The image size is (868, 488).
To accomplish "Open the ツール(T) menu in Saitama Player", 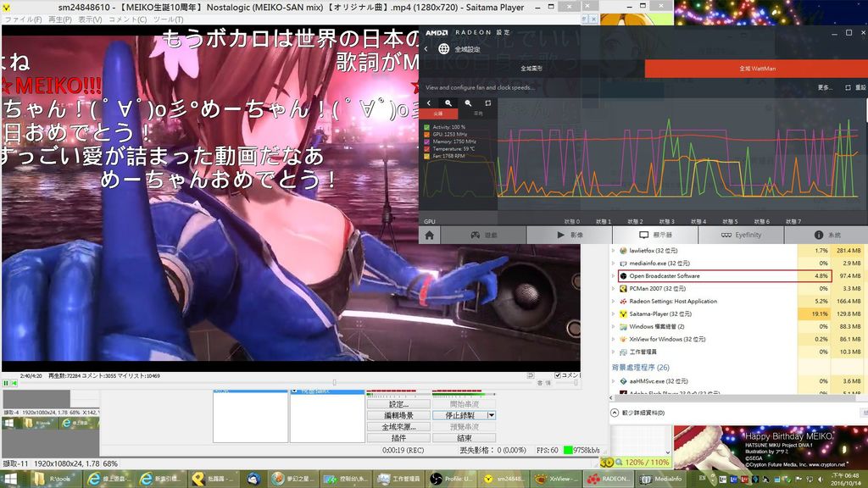I will click(x=168, y=19).
